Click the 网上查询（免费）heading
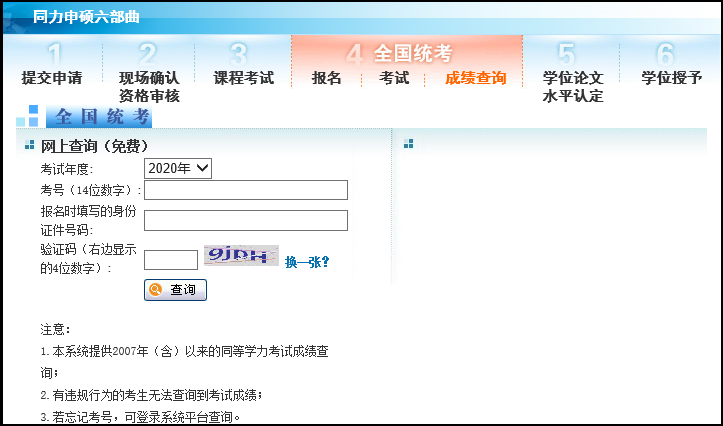Viewport: 723px width, 426px height. pyautogui.click(x=95, y=146)
